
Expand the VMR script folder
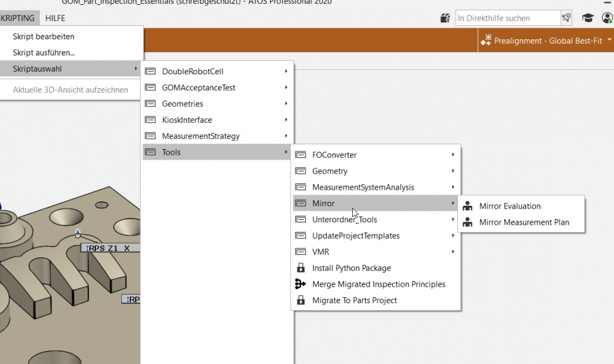click(x=376, y=252)
